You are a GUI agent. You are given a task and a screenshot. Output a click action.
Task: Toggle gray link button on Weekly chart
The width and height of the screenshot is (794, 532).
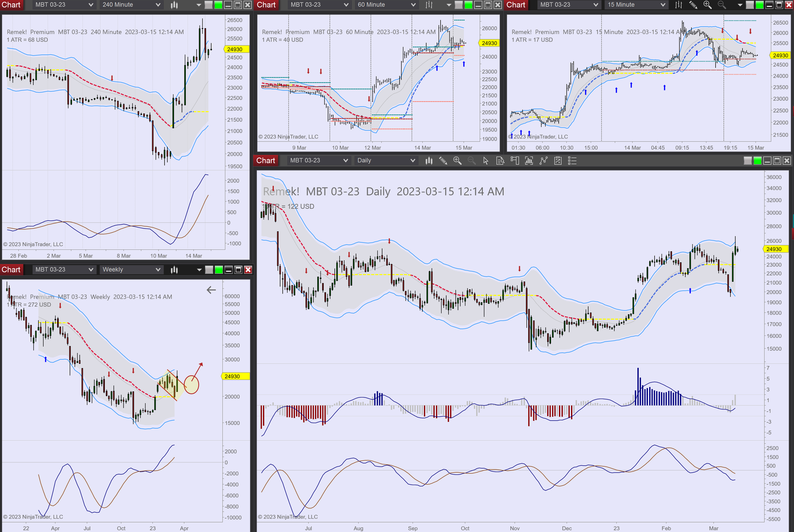[209, 270]
